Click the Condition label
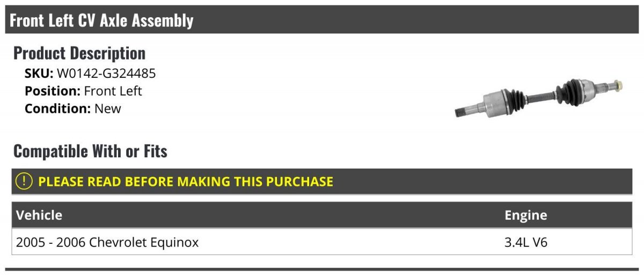Viewport: 644px width, 276px height. point(58,108)
